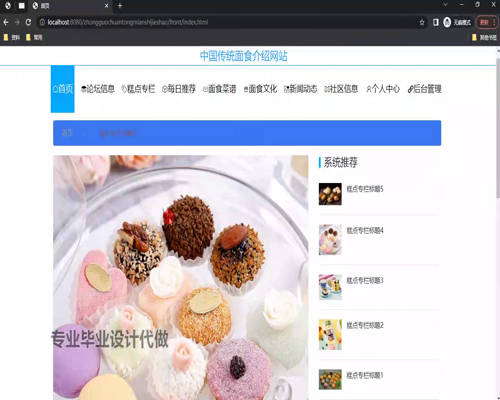Open 糕点专栏 in the navigation menu

(x=138, y=89)
